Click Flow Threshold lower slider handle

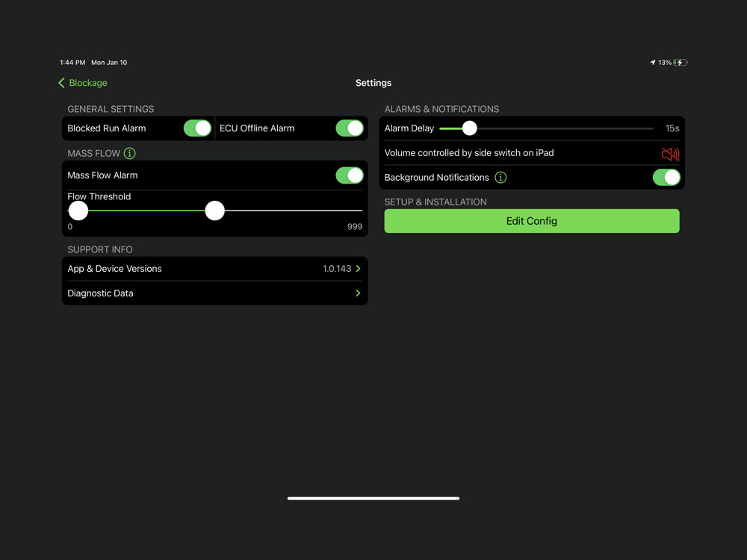[x=78, y=211]
